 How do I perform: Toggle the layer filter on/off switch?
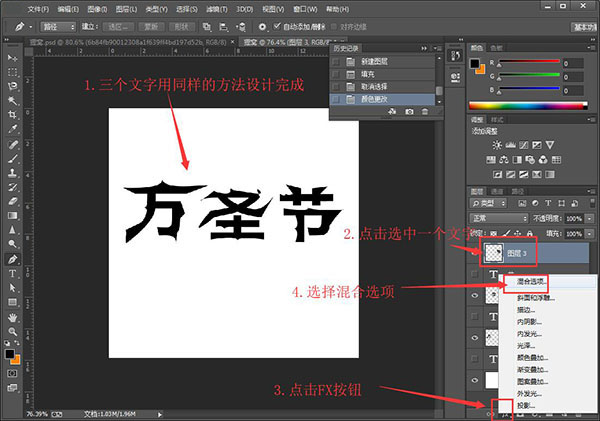[592, 203]
